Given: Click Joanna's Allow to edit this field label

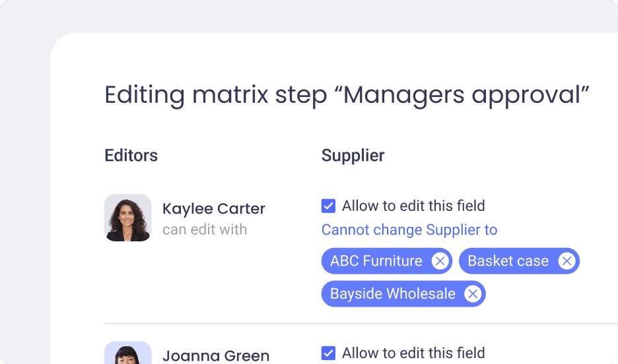Looking at the screenshot, I should pos(413,353).
